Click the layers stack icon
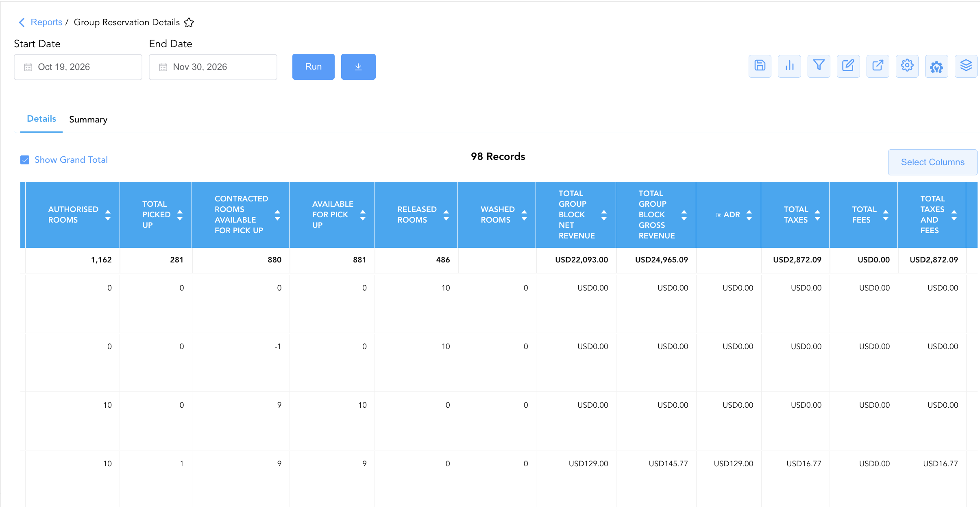 coord(966,66)
